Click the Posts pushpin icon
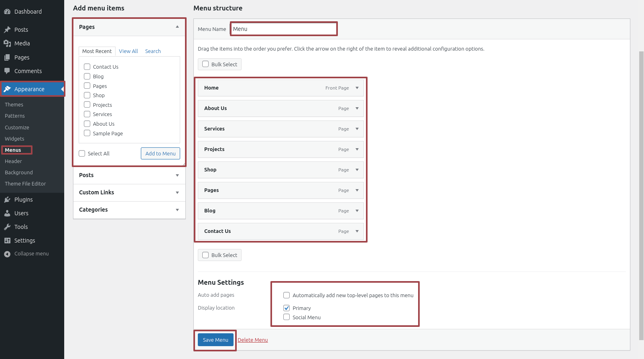 [x=7, y=30]
